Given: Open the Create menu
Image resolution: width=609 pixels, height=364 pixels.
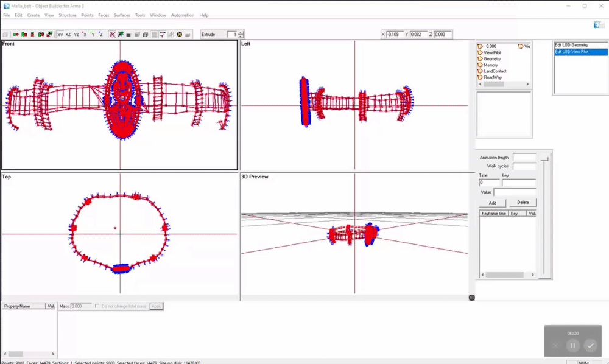Looking at the screenshot, I should (33, 15).
